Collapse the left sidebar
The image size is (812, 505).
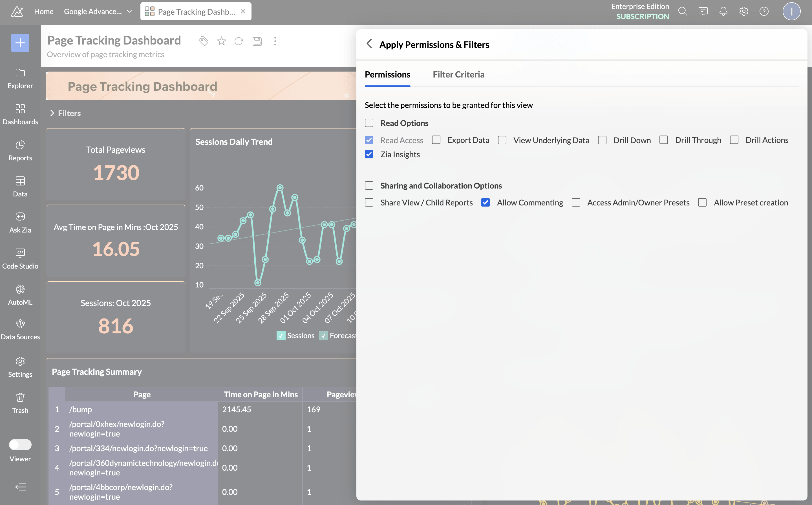[x=20, y=487]
